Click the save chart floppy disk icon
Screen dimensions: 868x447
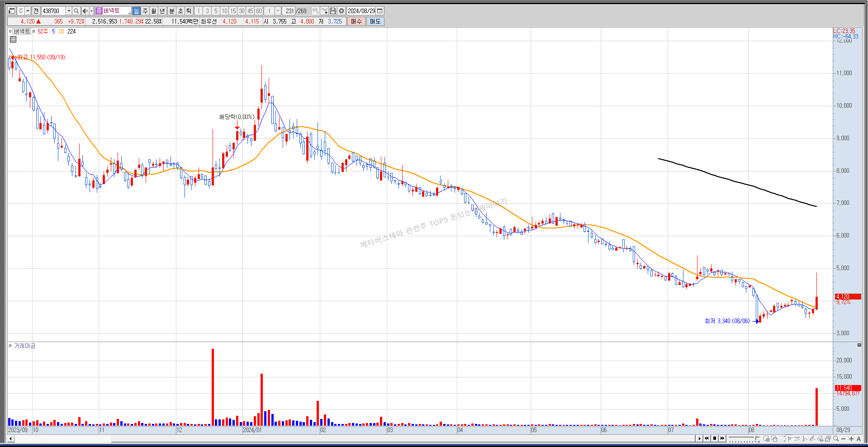[332, 11]
